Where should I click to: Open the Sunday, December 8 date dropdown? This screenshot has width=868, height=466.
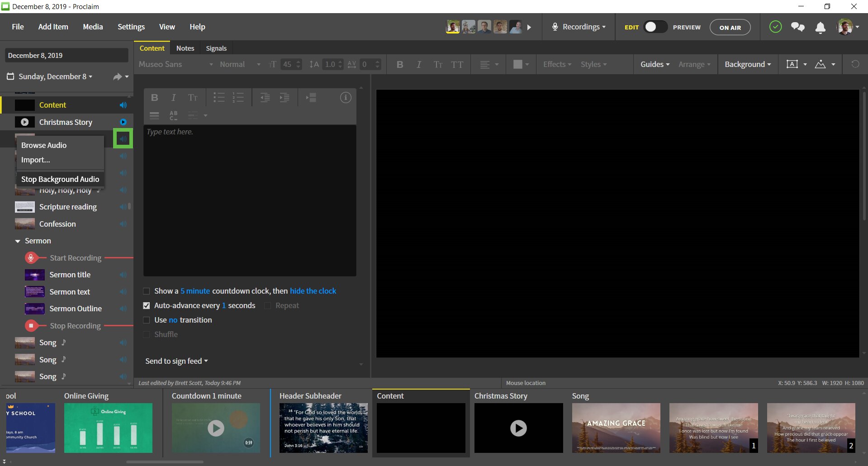tap(50, 76)
